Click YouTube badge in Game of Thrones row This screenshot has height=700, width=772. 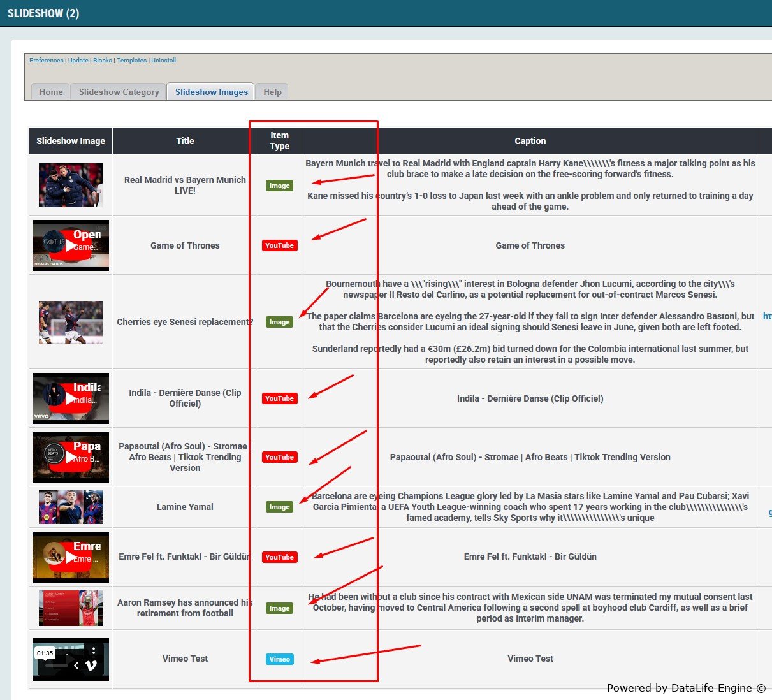(279, 245)
